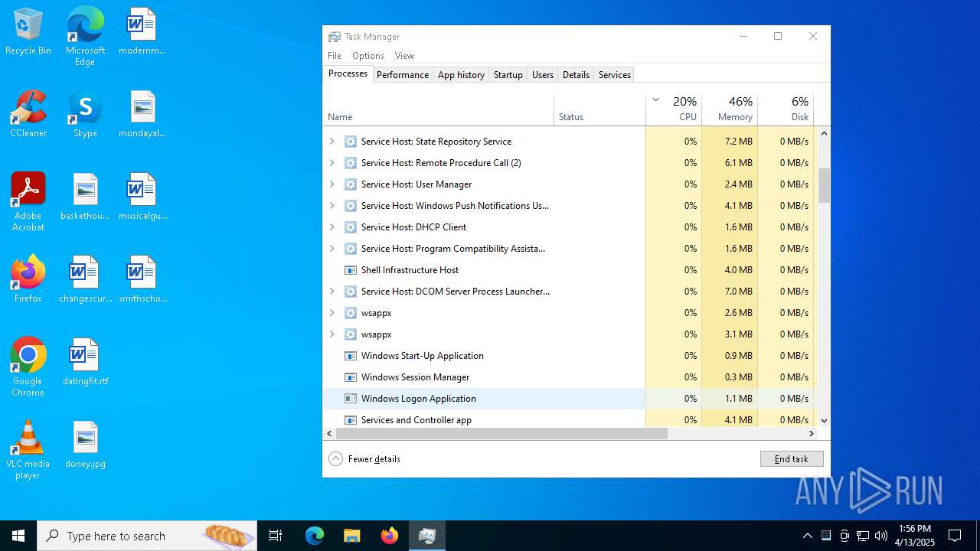
Task: Expand Service Host: DHCP Client
Action: coord(332,227)
